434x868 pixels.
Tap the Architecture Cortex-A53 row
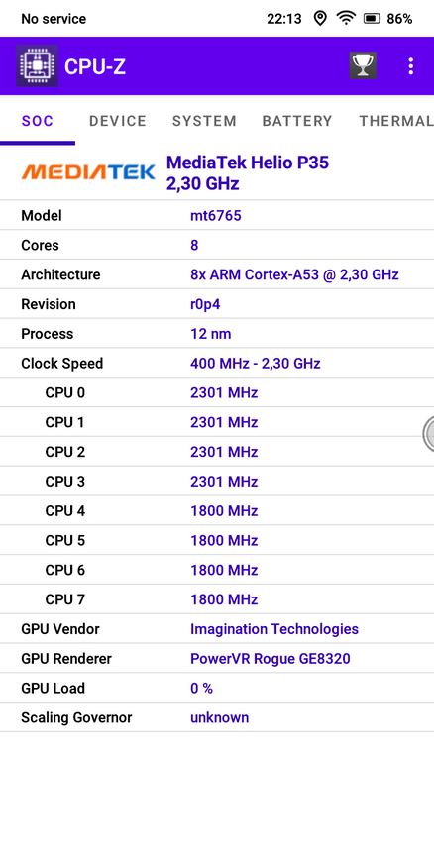point(217,274)
